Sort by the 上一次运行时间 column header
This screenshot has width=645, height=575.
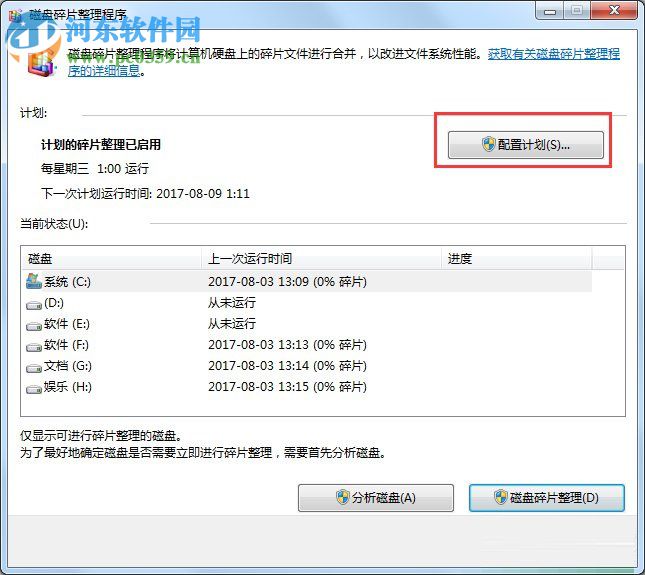click(322, 259)
